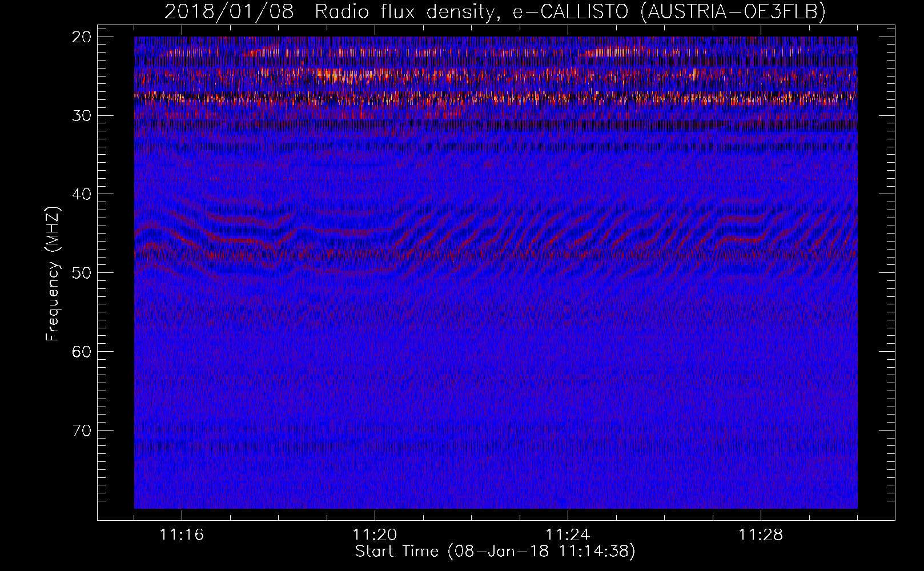Click the 40 MHz frequency label

83,194
